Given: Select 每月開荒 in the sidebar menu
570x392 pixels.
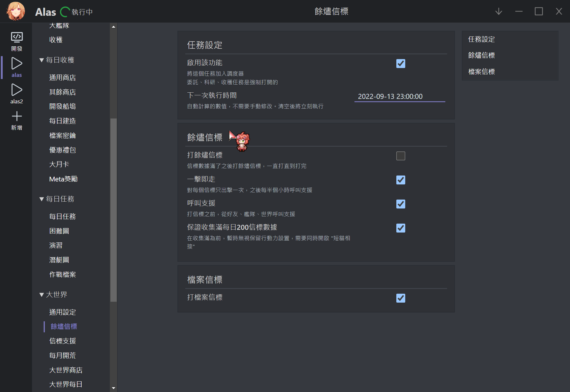Looking at the screenshot, I should 62,355.
